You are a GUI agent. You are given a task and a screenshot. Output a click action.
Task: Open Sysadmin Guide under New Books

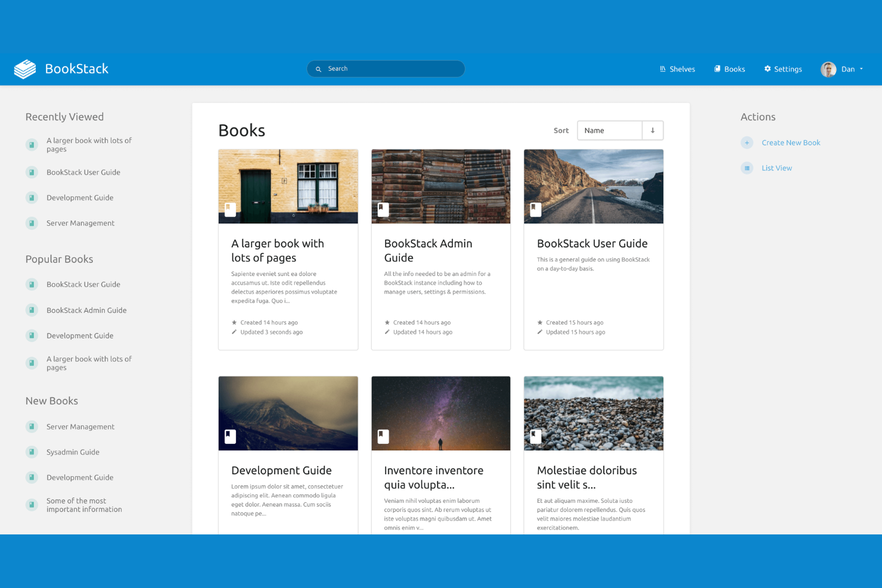(73, 452)
